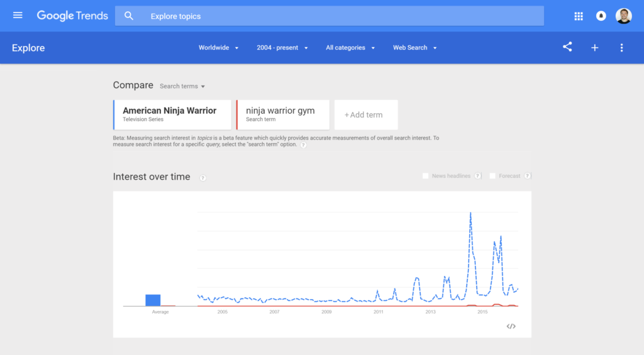This screenshot has height=355, width=644.
Task: Open the Web Search type dropdown
Action: click(415, 48)
